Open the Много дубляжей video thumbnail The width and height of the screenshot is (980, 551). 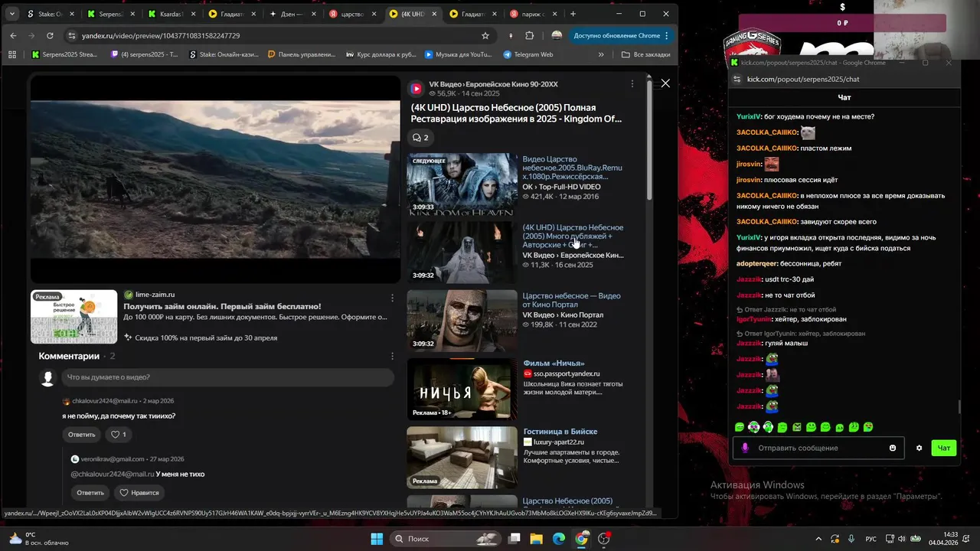[462, 253]
